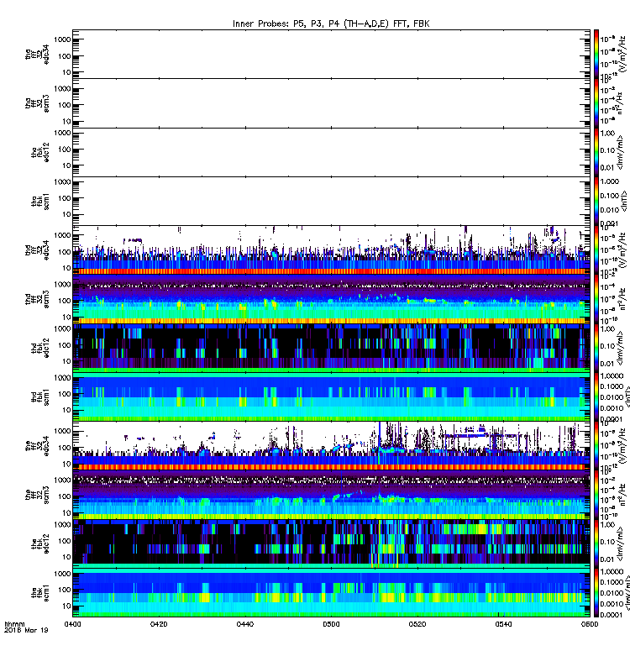Click the 0440 time tick label

pos(245,624)
